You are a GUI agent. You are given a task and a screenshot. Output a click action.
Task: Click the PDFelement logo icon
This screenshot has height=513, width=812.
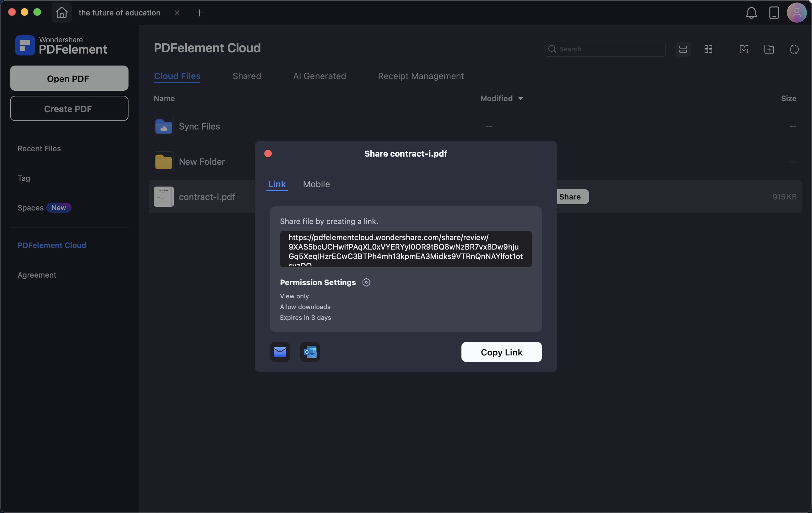click(25, 45)
